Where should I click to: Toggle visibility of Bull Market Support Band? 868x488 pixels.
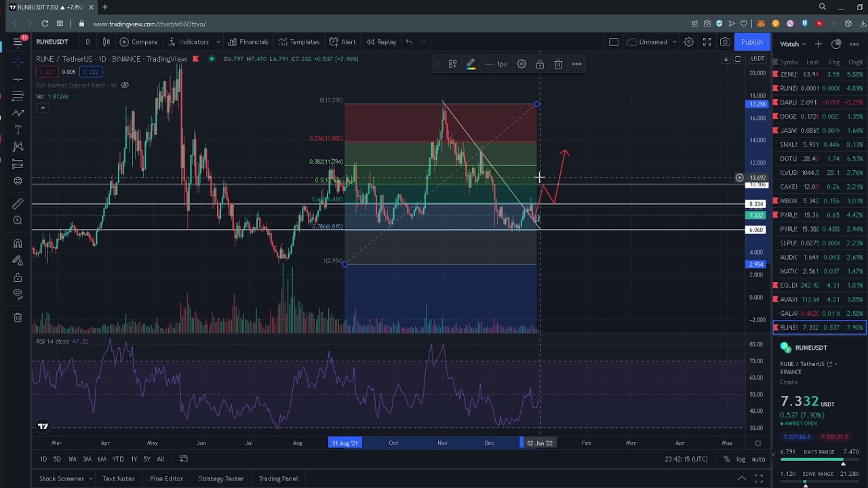[x=125, y=85]
